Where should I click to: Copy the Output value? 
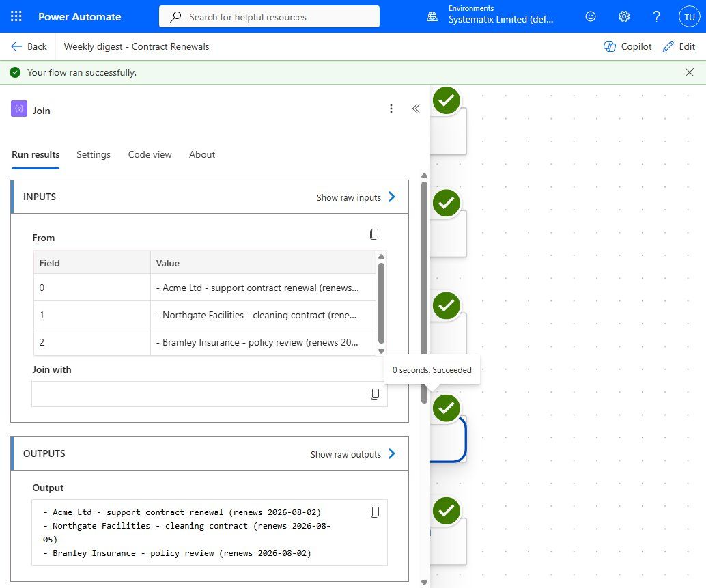pyautogui.click(x=375, y=512)
